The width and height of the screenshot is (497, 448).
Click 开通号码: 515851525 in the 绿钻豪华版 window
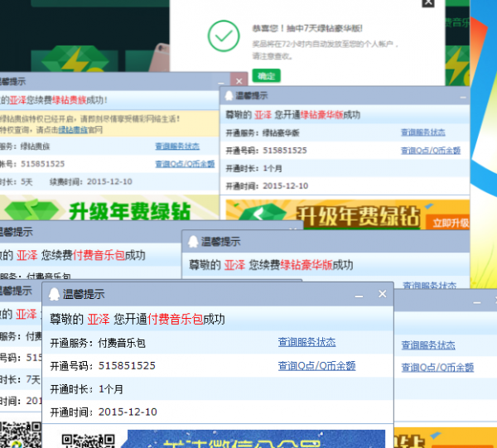coord(266,151)
